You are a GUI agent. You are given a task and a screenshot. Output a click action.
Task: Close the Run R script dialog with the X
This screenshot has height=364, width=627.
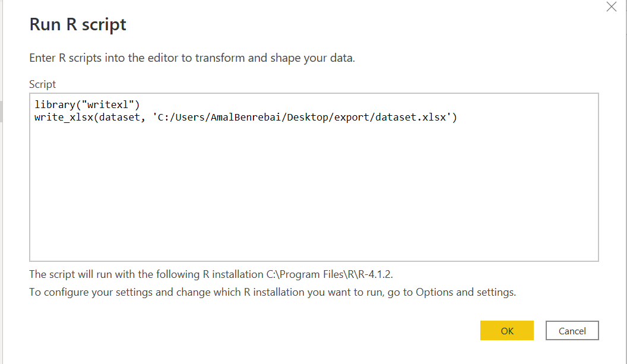(x=611, y=7)
